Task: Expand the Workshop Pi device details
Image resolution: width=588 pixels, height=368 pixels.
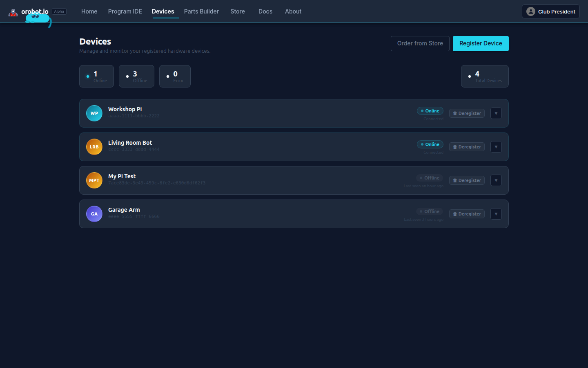Action: coord(496,113)
